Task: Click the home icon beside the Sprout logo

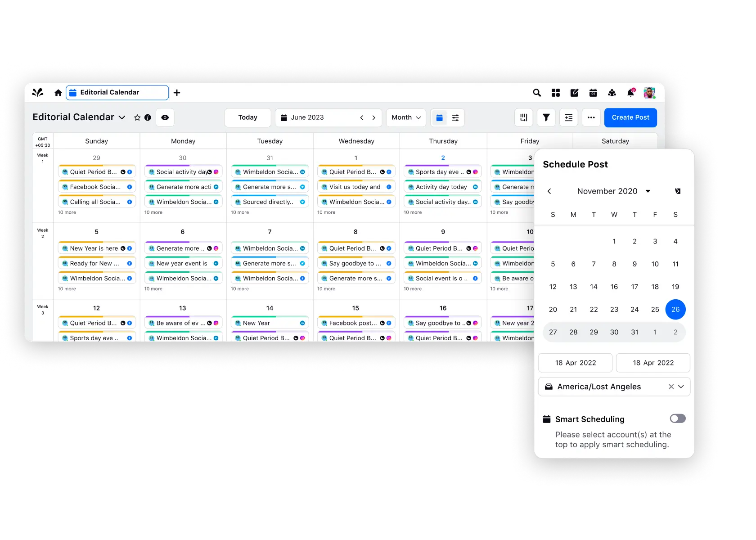Action: coord(58,93)
